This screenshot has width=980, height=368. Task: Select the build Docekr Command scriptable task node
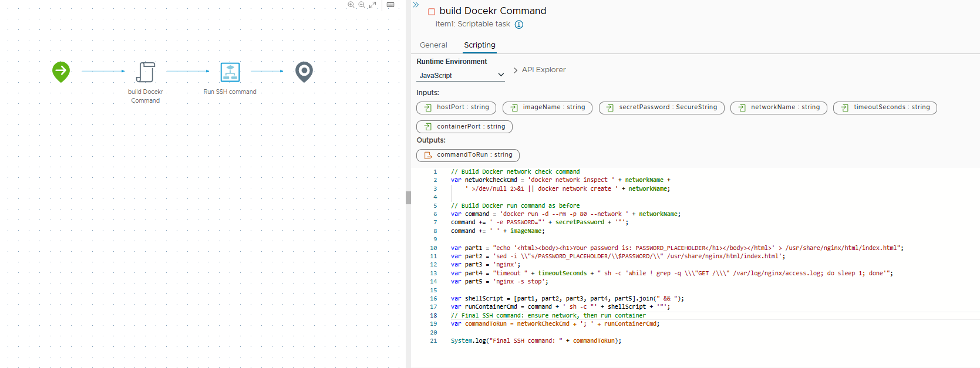[146, 72]
